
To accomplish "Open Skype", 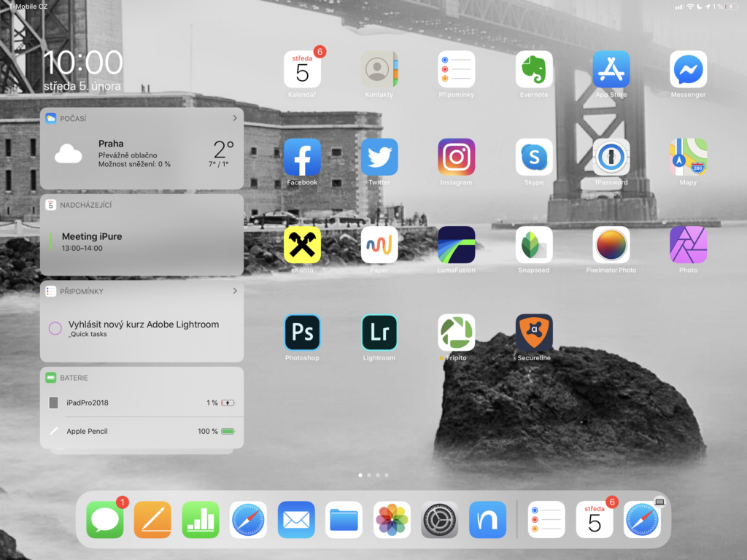I will tap(533, 157).
